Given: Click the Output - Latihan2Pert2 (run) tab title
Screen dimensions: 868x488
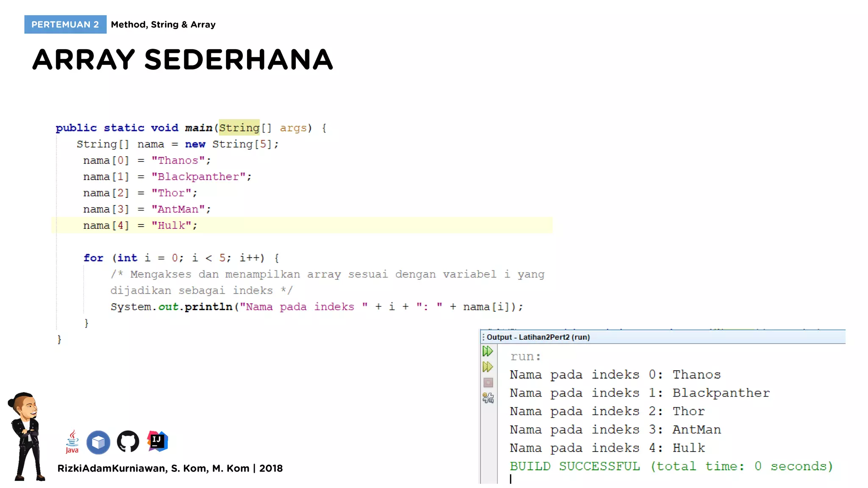Looking at the screenshot, I should pos(538,337).
